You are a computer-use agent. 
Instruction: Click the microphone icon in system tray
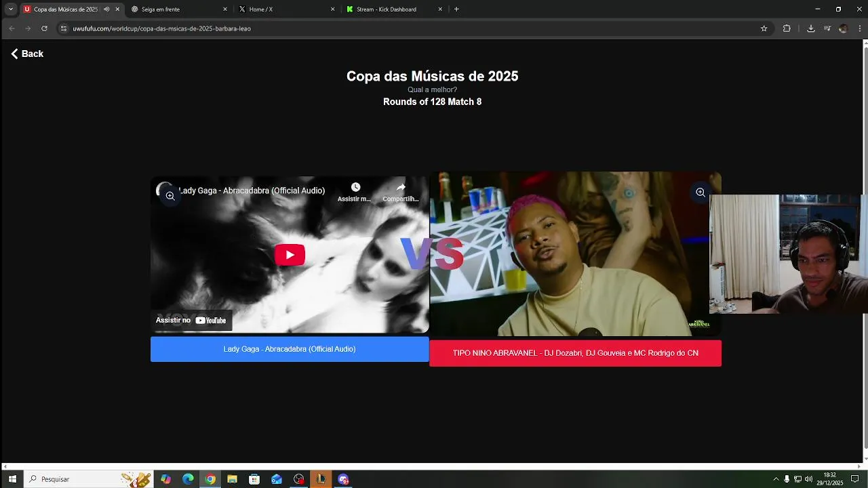tap(787, 479)
